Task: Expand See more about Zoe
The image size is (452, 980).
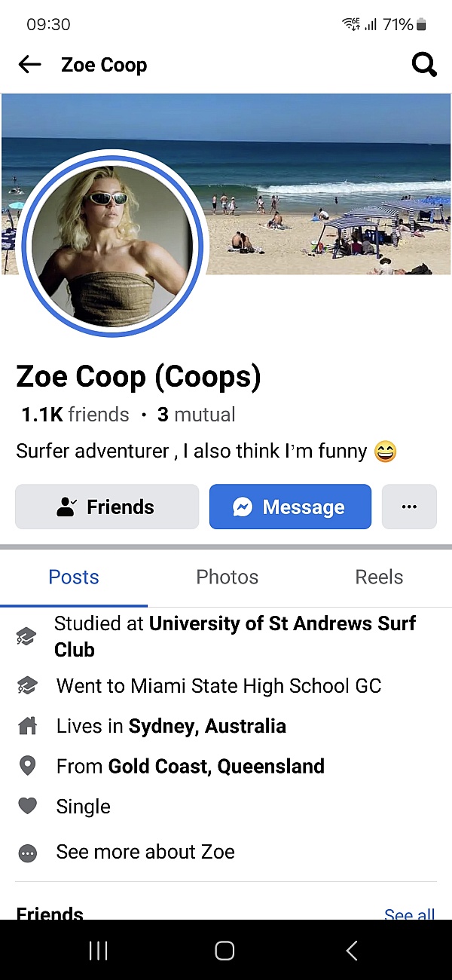Action: [x=145, y=853]
